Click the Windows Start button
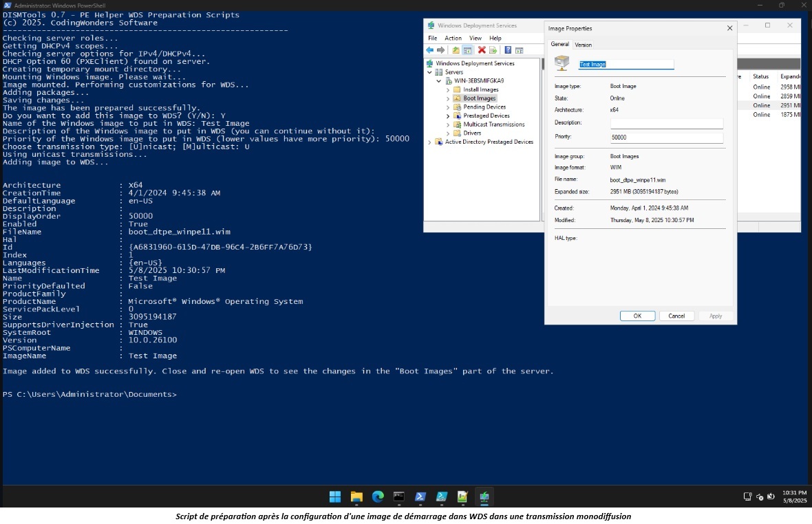Screen dimensions: 812x524 click(335, 496)
